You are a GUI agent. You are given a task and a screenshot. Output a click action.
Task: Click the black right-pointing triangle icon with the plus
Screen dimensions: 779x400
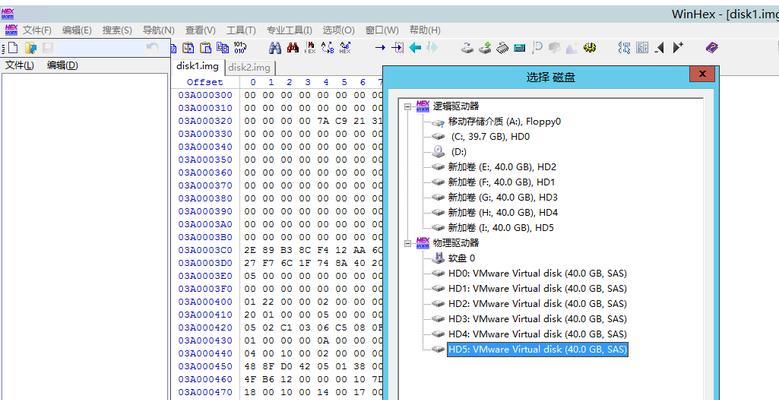[x=678, y=48]
